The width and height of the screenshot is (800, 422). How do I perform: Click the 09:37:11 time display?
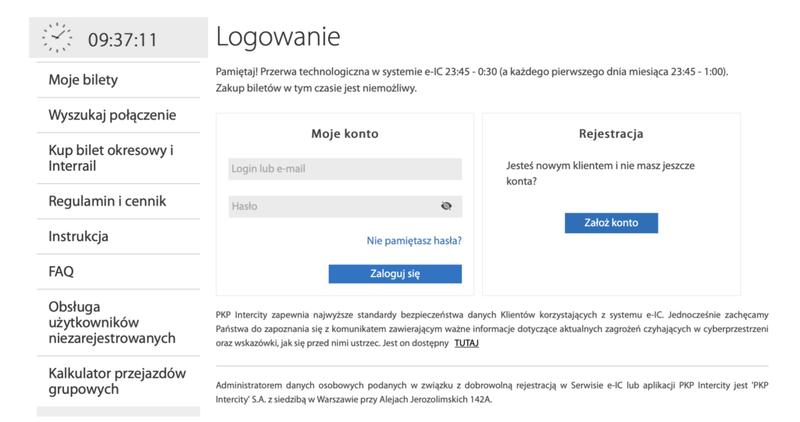tap(123, 40)
